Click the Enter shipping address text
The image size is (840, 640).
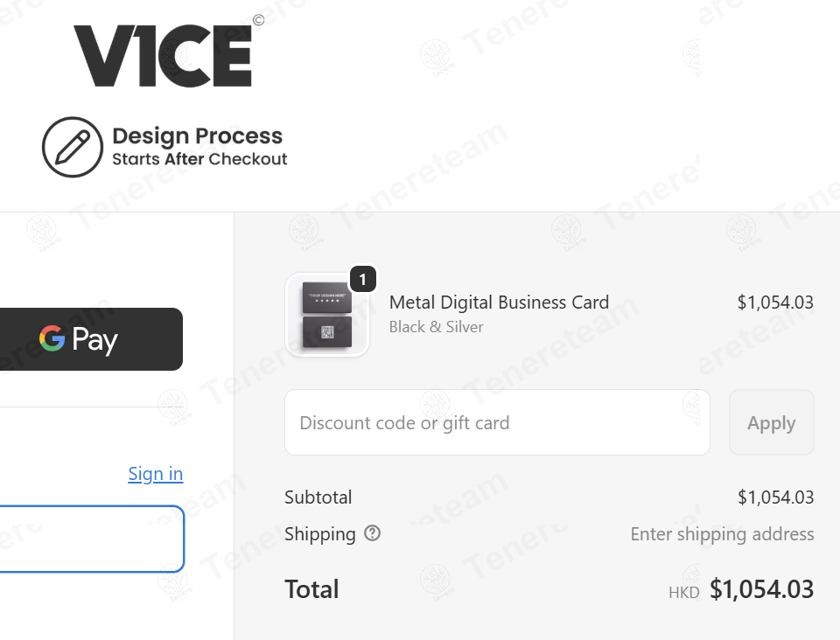point(722,534)
